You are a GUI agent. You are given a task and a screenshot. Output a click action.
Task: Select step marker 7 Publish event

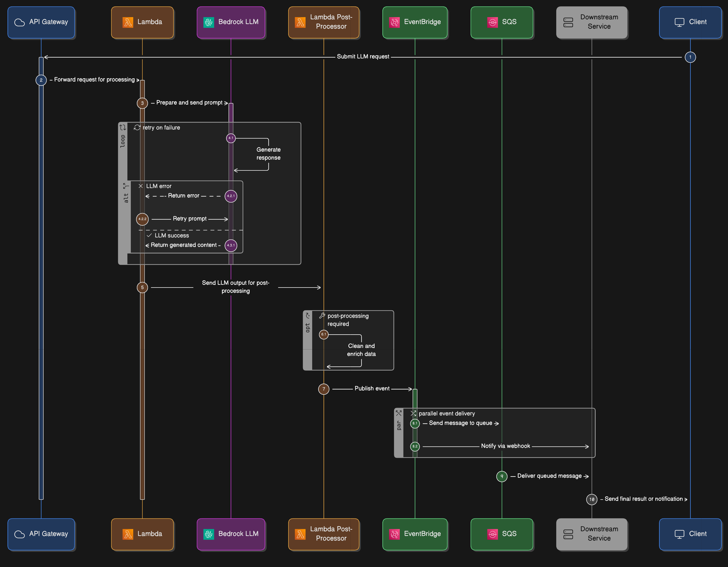click(x=324, y=389)
